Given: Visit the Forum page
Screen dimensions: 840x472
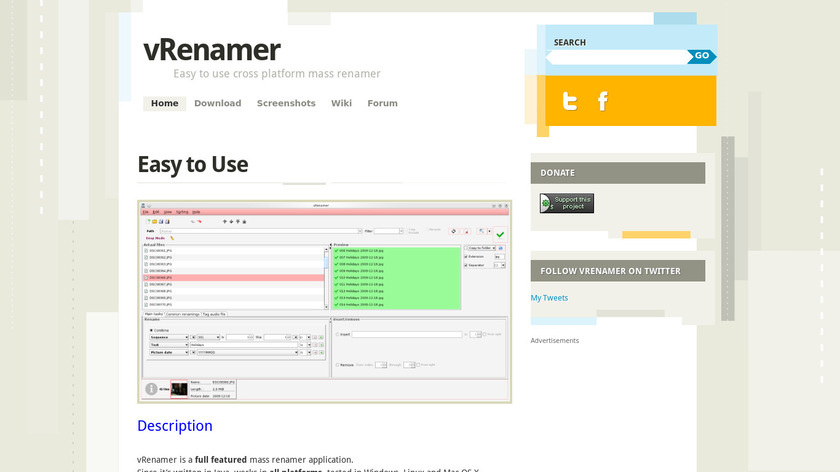Looking at the screenshot, I should click(x=382, y=103).
